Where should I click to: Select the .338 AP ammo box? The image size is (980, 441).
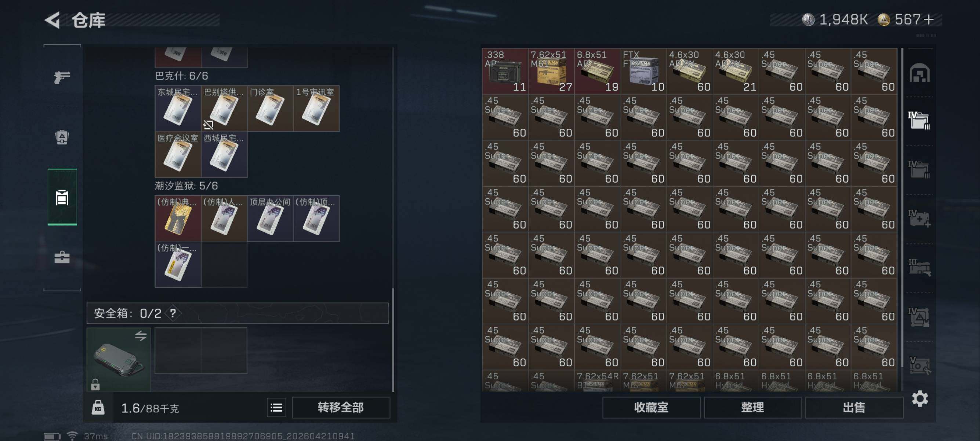[x=505, y=71]
